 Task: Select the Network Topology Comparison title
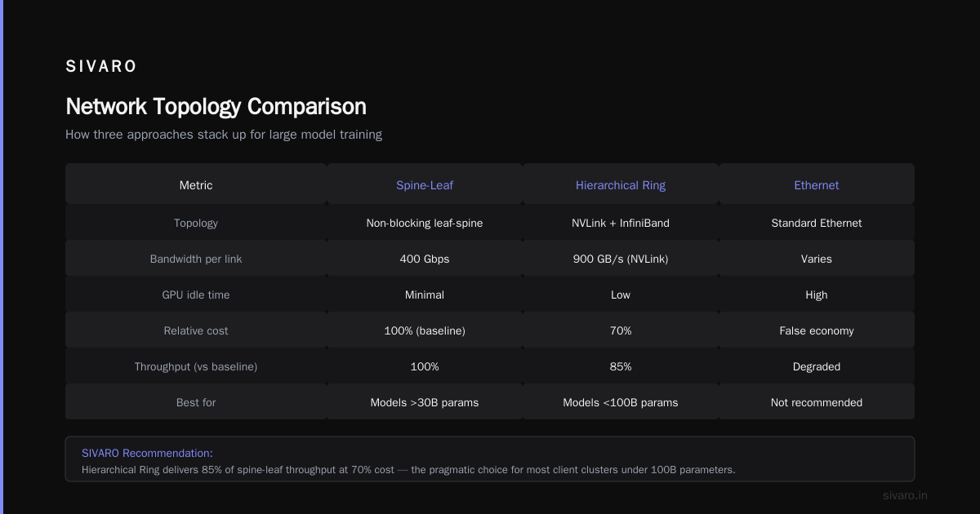click(x=216, y=107)
